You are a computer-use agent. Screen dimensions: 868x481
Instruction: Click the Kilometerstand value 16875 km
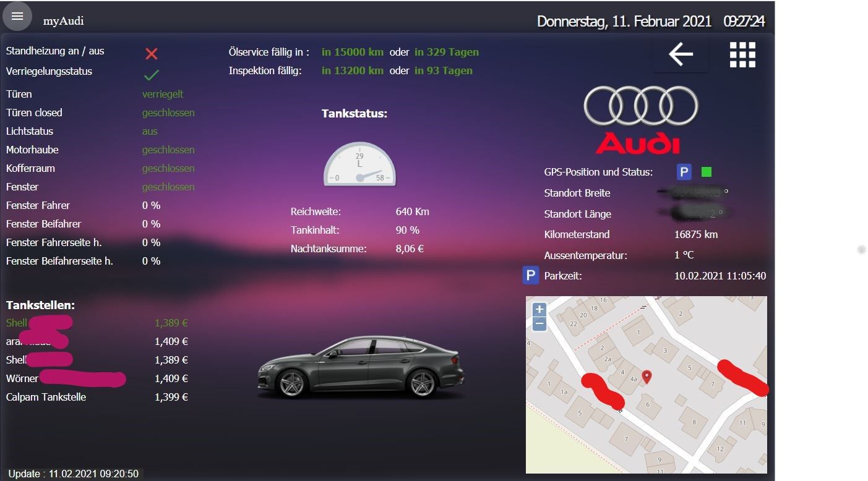point(696,234)
